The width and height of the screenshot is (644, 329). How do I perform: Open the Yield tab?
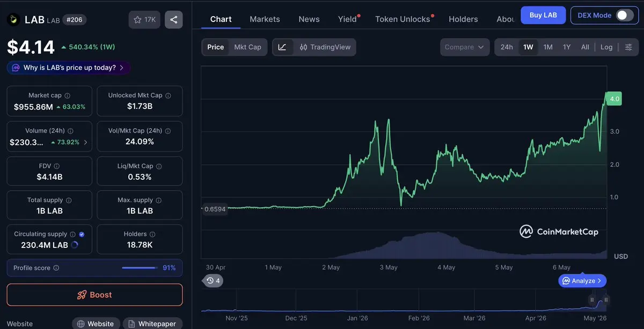348,19
